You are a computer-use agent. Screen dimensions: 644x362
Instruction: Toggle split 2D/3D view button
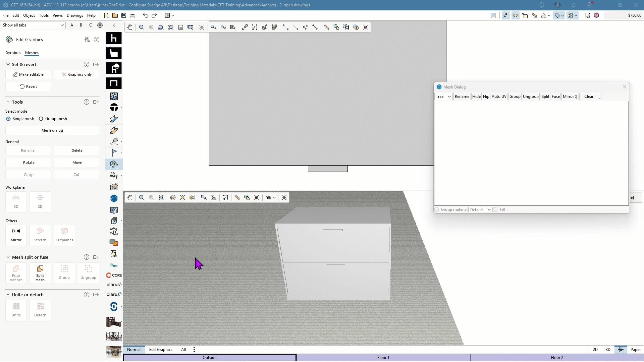click(x=621, y=350)
